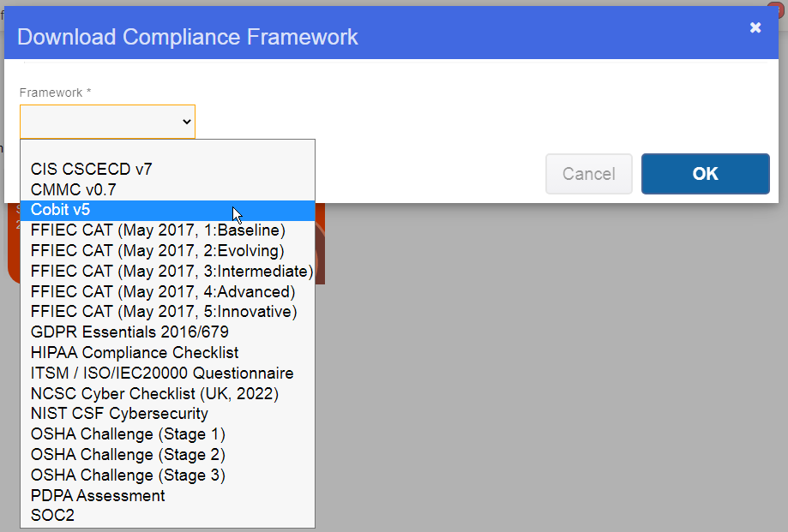Choose HIPAA Compliance Checklist
The image size is (788, 532).
[167, 353]
